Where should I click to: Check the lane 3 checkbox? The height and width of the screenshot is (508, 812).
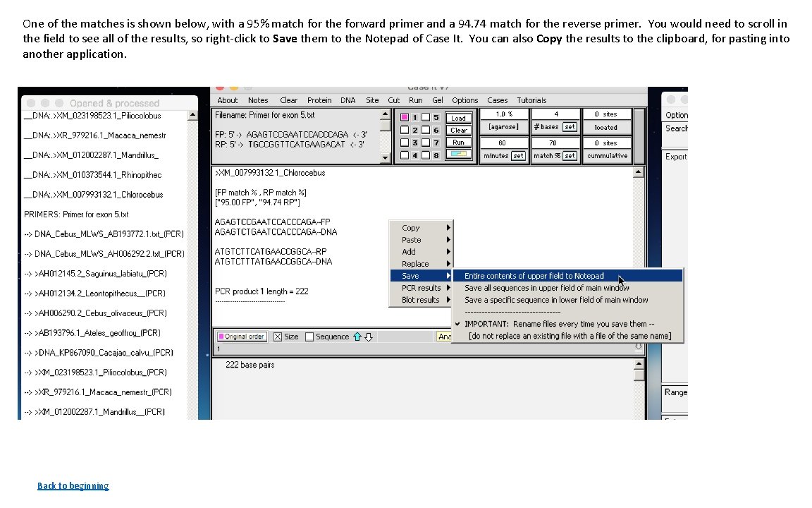405,143
